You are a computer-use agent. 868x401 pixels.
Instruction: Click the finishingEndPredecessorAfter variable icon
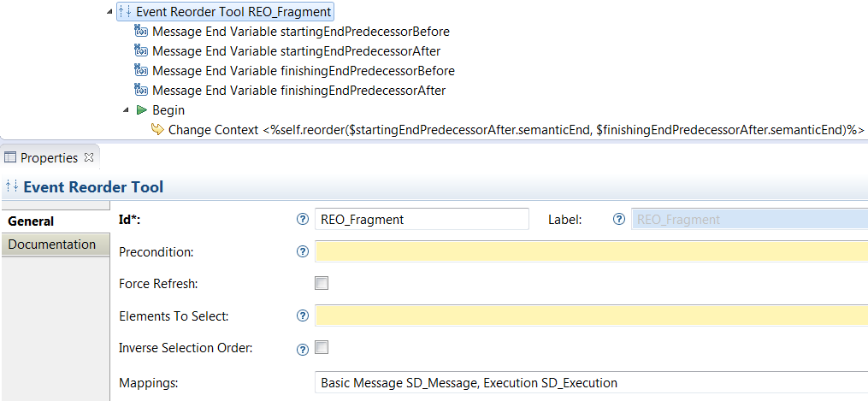142,91
